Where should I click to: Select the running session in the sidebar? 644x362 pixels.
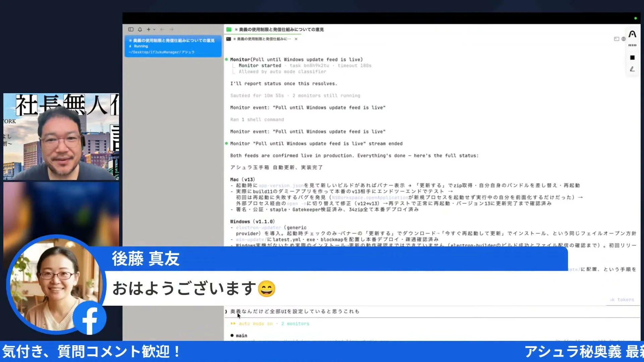(173, 46)
